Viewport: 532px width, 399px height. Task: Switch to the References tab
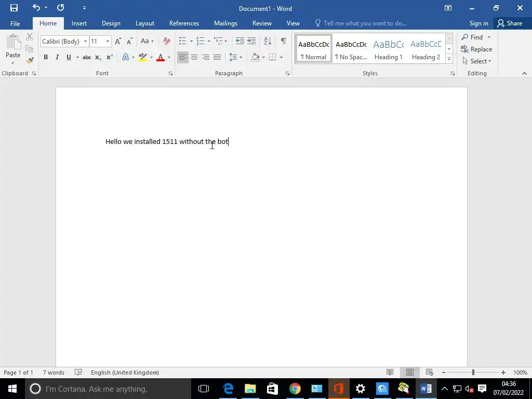184,23
